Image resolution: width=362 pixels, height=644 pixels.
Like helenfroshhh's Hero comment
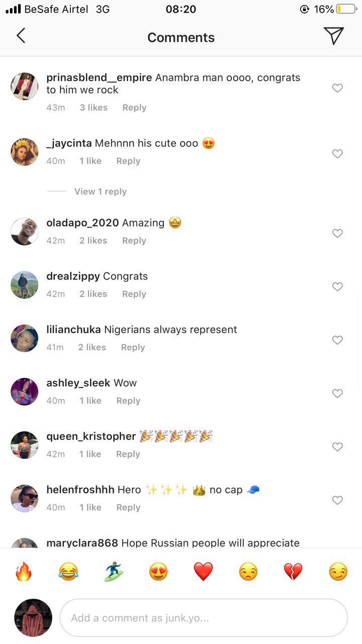(337, 500)
